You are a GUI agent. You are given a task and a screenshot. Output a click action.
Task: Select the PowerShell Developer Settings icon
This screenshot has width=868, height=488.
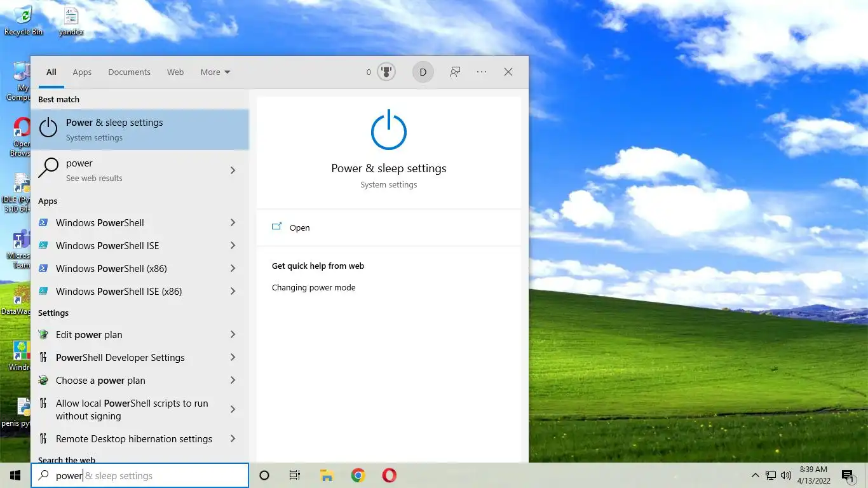coord(43,357)
